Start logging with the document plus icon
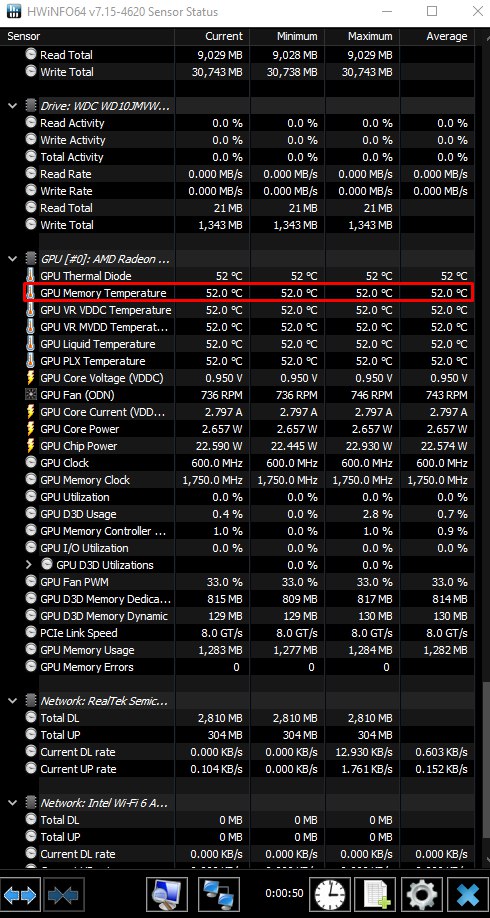490x918 pixels. coord(376,894)
